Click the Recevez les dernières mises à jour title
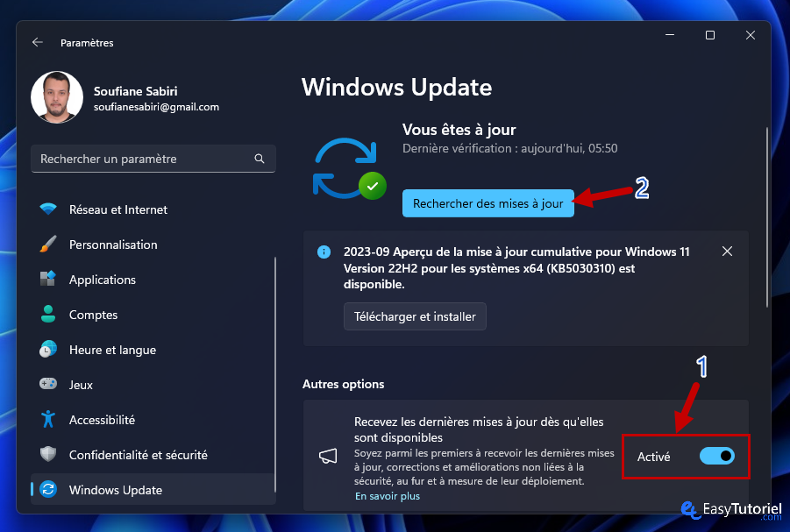Screen dimensions: 790x532 pyautogui.click(x=479, y=429)
